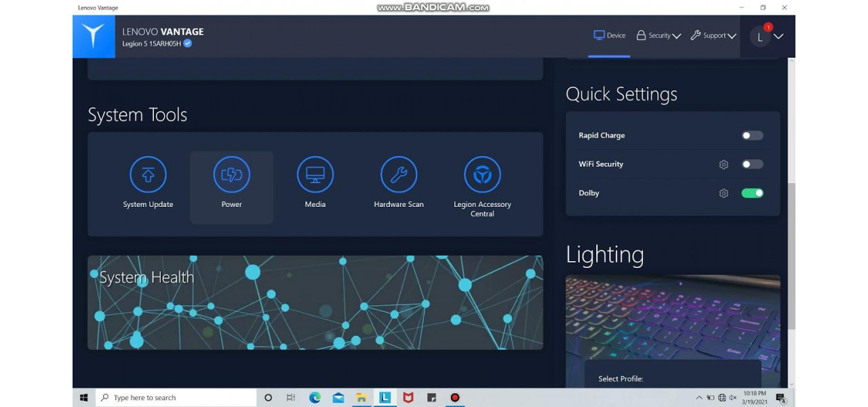Click the Lighting keyboard image
The width and height of the screenshot is (868, 407).
673,317
